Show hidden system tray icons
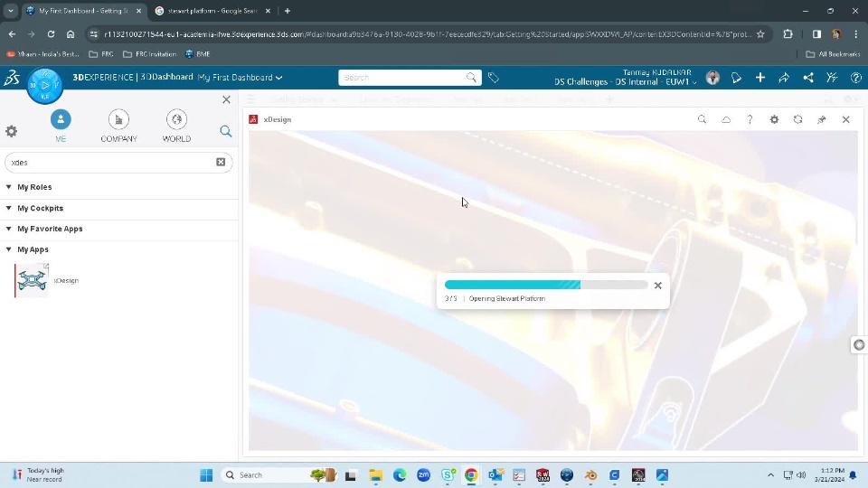The width and height of the screenshot is (868, 488). (770, 475)
